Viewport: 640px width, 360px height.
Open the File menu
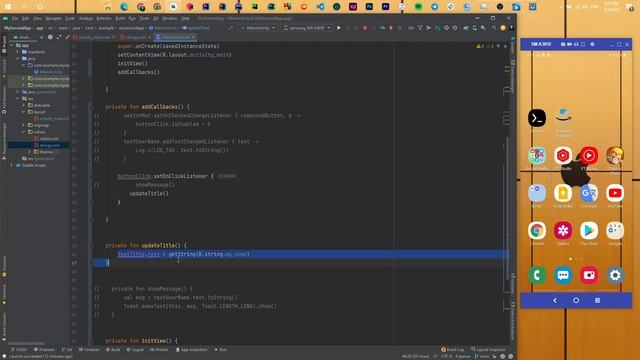(15, 18)
